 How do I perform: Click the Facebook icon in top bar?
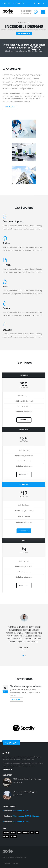(x=34, y=3)
